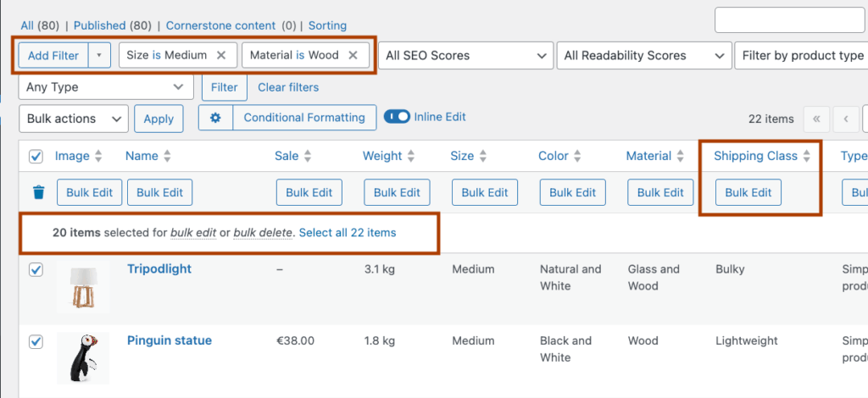
Task: Click Bulk Edit under Material column
Action: pos(660,192)
